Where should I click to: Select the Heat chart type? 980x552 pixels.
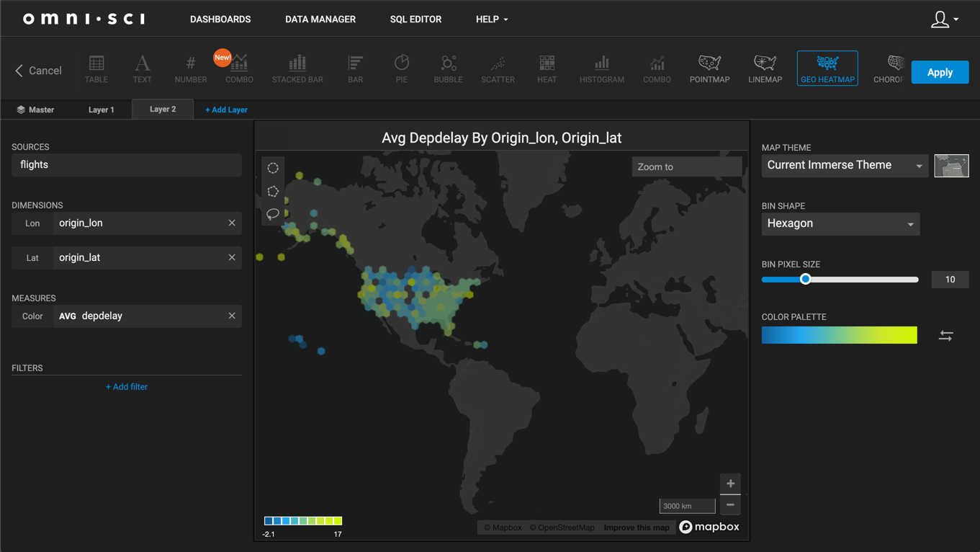[547, 69]
